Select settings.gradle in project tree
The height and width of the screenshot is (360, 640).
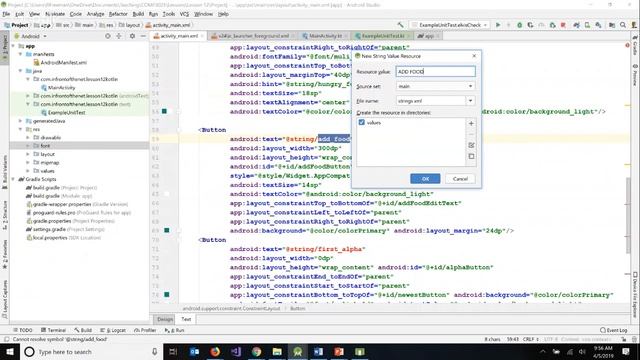click(x=65, y=229)
